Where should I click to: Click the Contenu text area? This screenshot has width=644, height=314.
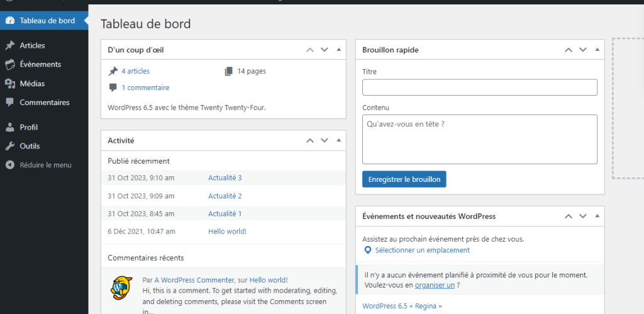tap(479, 139)
